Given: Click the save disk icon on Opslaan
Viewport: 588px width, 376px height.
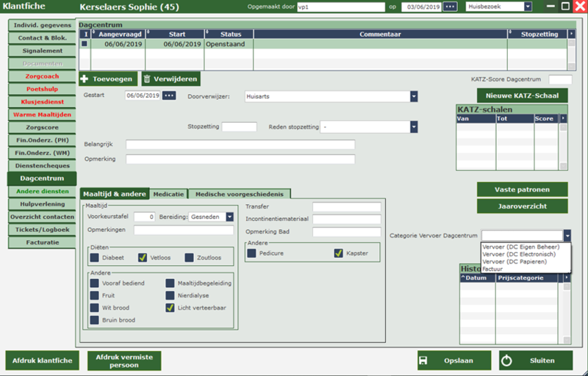Looking at the screenshot, I should tap(424, 361).
